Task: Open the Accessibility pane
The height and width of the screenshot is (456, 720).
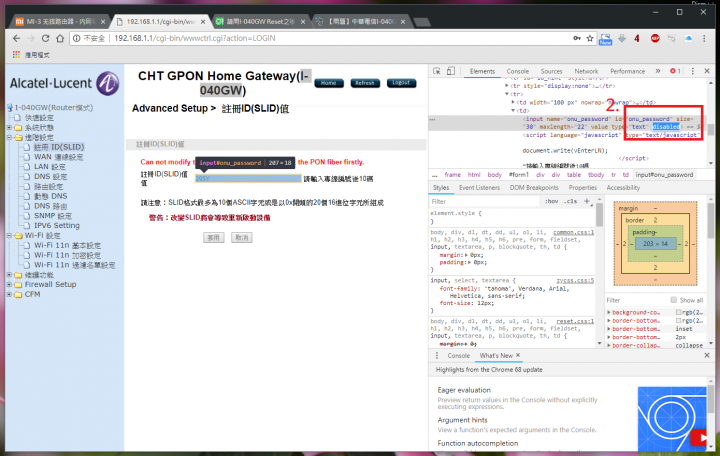Action: click(x=623, y=188)
